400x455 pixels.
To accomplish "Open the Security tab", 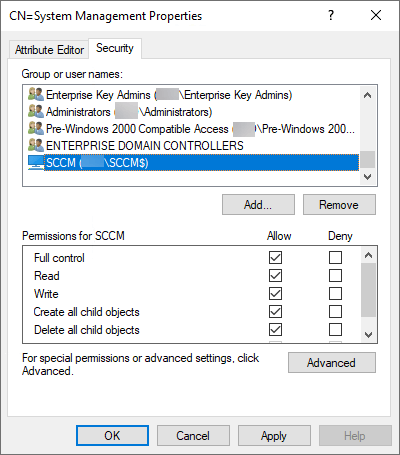I will 115,48.
